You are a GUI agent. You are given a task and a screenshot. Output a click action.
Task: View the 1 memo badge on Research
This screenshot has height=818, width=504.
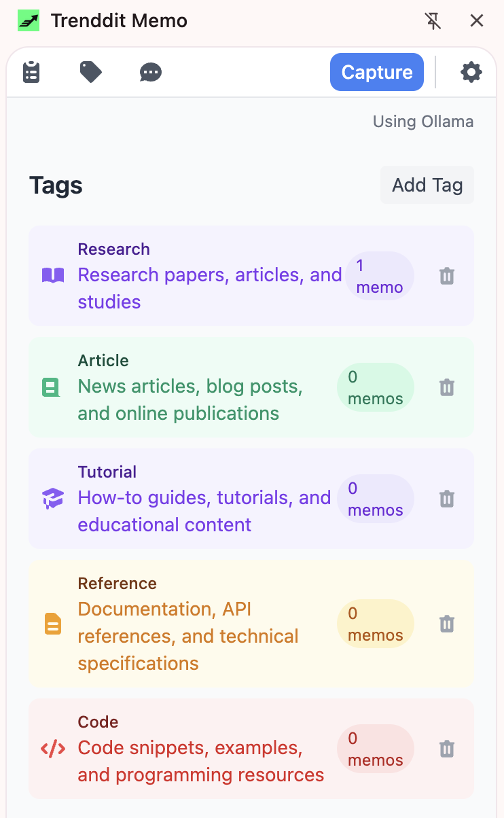click(x=380, y=276)
